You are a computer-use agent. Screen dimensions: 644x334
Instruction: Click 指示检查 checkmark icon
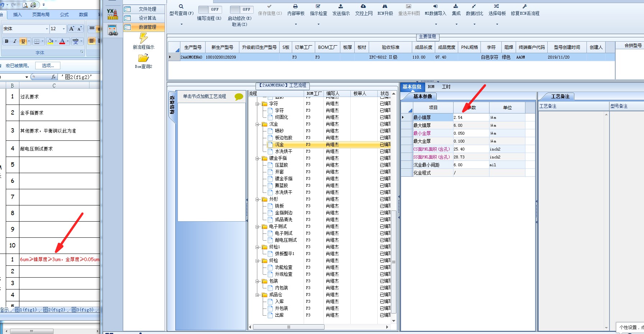[x=318, y=6]
